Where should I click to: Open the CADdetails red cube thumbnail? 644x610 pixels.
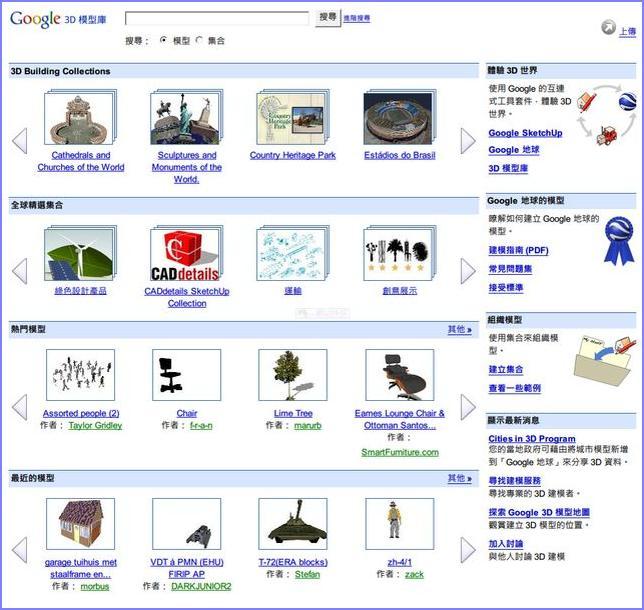click(x=186, y=253)
